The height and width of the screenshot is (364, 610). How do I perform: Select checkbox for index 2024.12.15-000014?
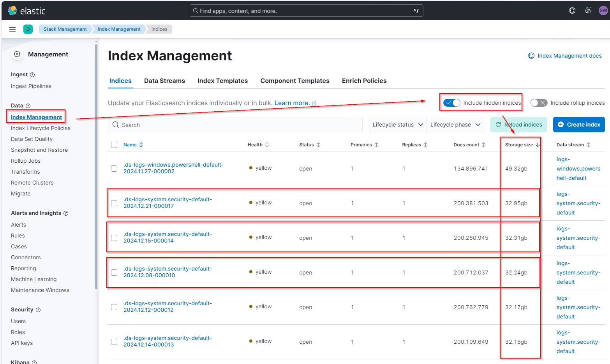[114, 238]
